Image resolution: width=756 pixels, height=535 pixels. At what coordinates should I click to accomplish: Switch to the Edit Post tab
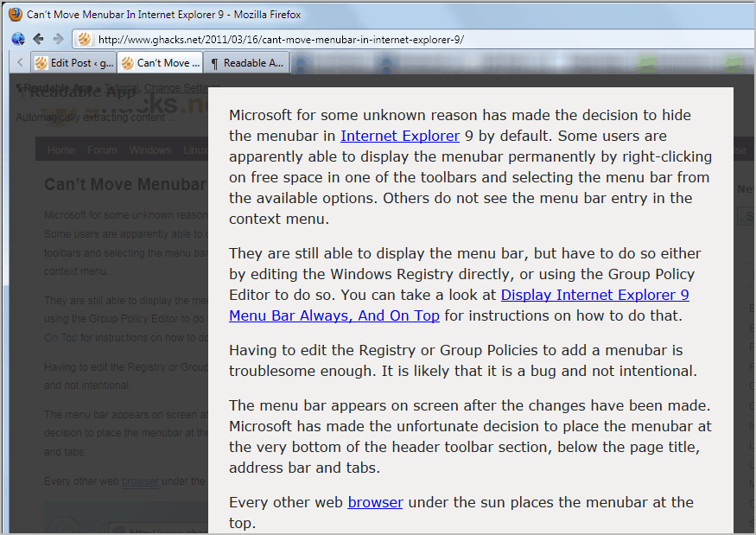click(73, 63)
